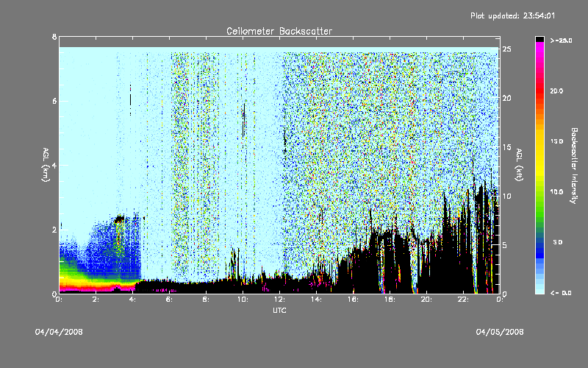Click the '20:' hour tick on the UTC axis

pos(426,300)
